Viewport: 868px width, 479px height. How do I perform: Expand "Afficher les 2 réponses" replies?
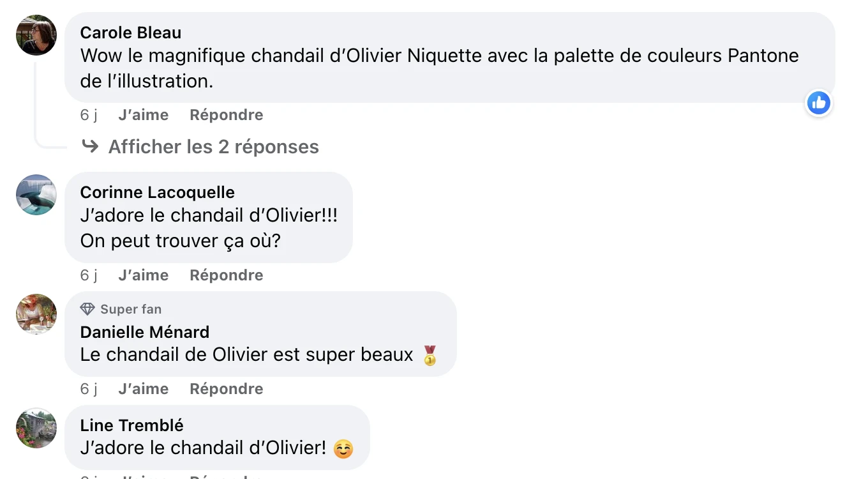pyautogui.click(x=213, y=147)
